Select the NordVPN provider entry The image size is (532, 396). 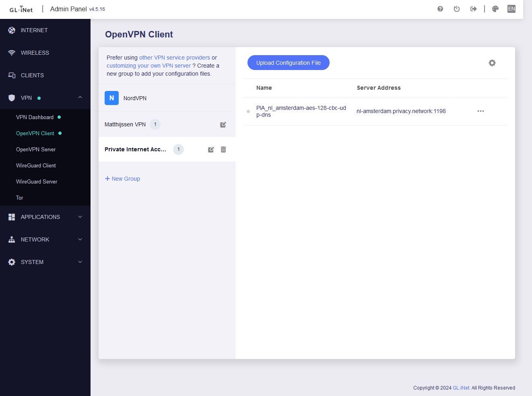(x=134, y=98)
